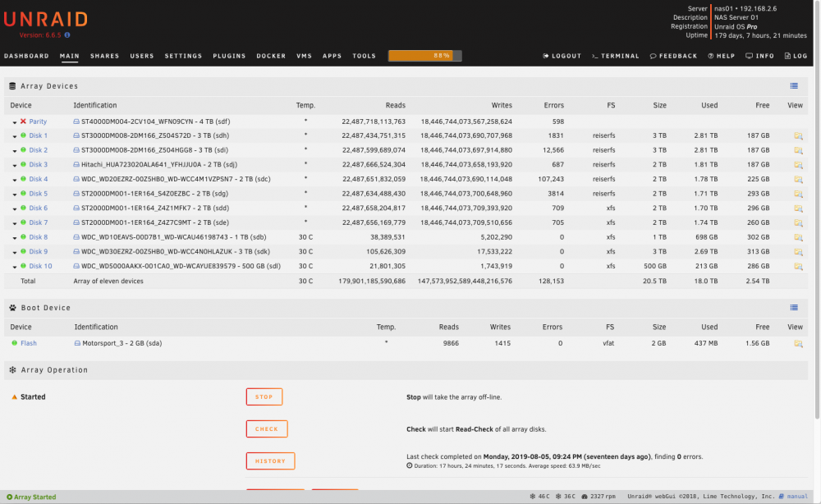Click the drive icon beside Hitachi_HUA723020ALA641
The height and width of the screenshot is (504, 821).
coord(76,164)
